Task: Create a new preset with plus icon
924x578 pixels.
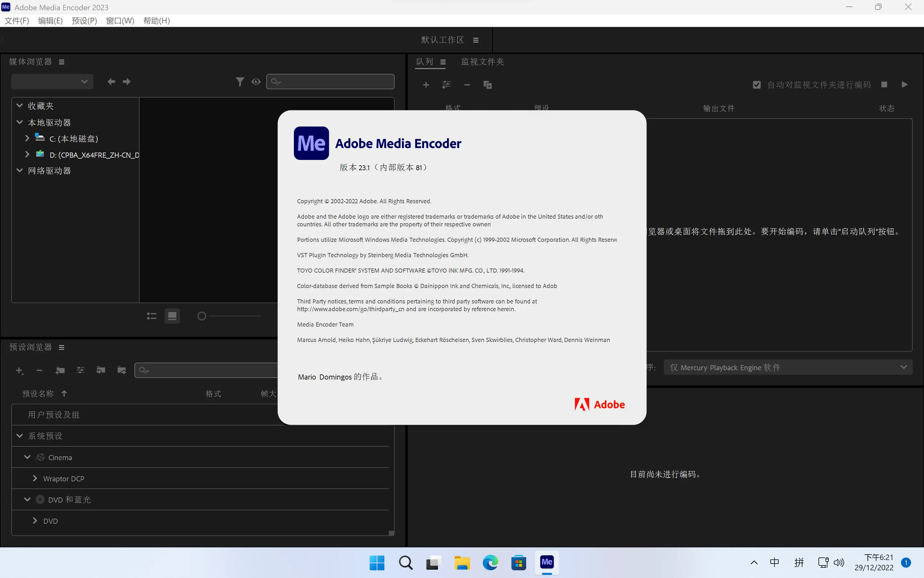Action: 20,371
